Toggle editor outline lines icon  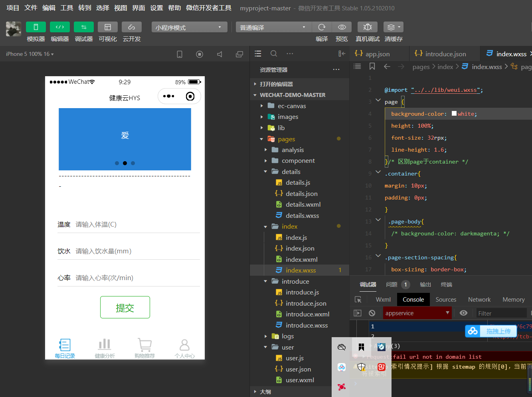coord(357,66)
